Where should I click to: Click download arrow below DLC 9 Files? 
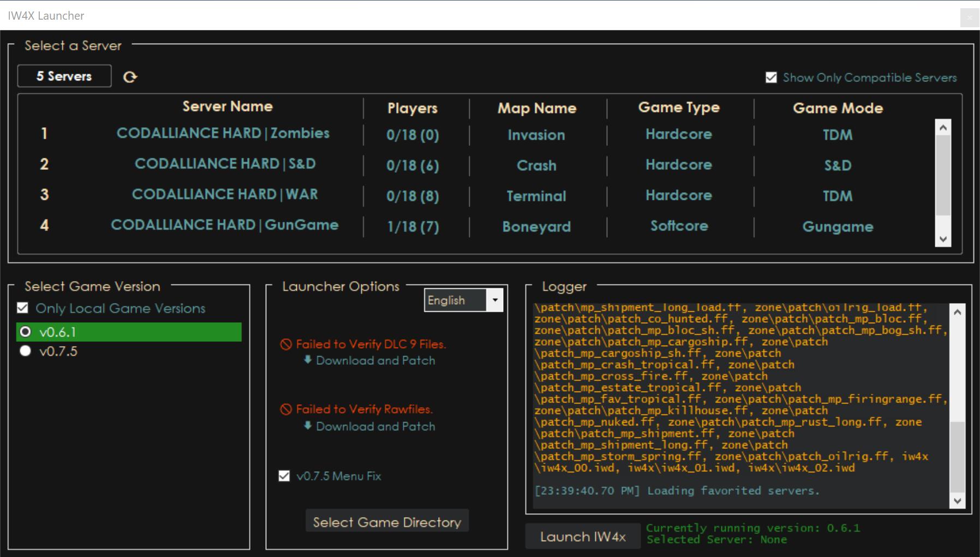point(308,360)
